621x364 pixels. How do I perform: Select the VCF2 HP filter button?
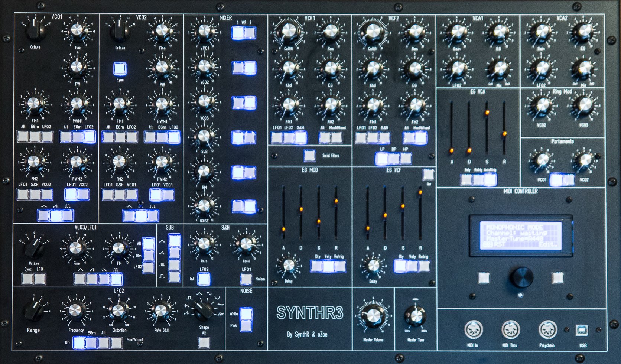[x=406, y=159]
